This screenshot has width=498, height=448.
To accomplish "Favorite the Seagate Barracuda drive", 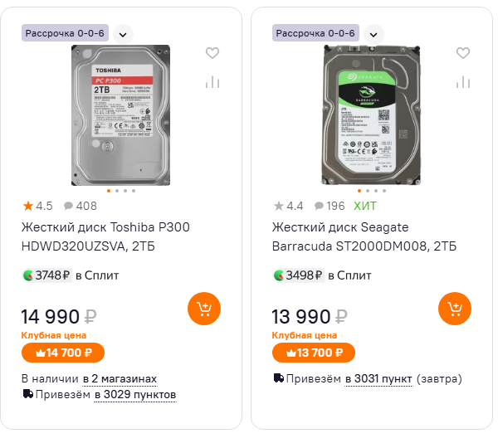I will (x=463, y=53).
